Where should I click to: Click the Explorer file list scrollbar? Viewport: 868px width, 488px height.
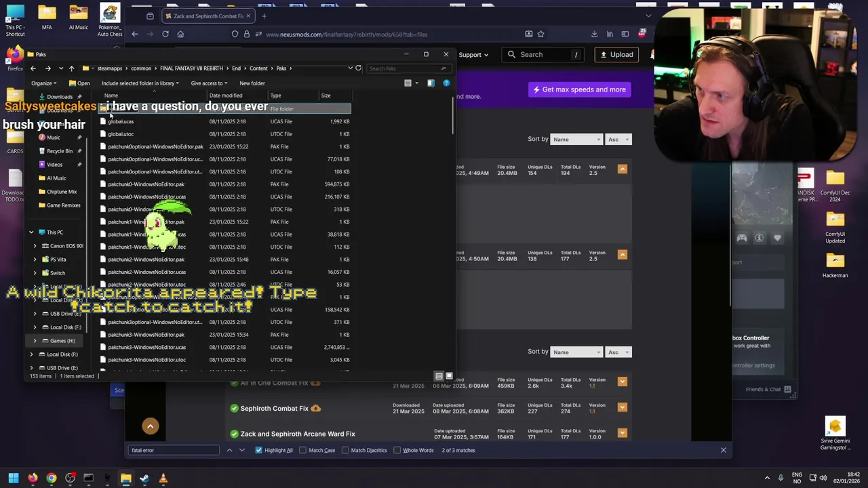[452, 114]
